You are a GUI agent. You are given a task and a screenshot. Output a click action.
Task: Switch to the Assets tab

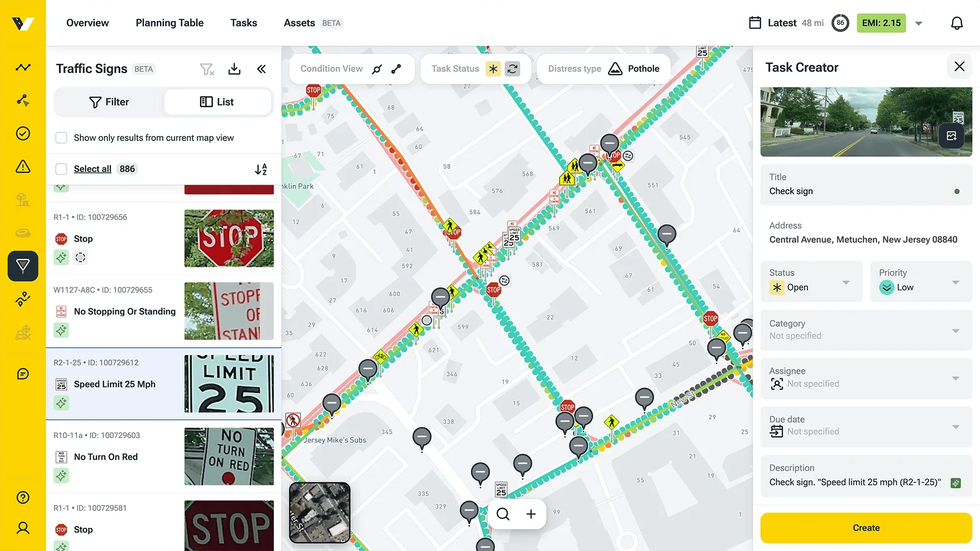pyautogui.click(x=299, y=23)
